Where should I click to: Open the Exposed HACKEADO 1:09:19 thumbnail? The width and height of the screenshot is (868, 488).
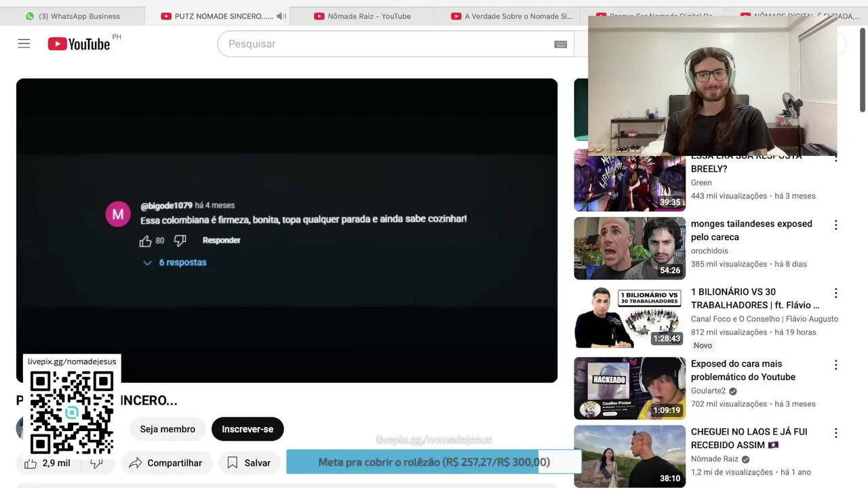click(629, 388)
